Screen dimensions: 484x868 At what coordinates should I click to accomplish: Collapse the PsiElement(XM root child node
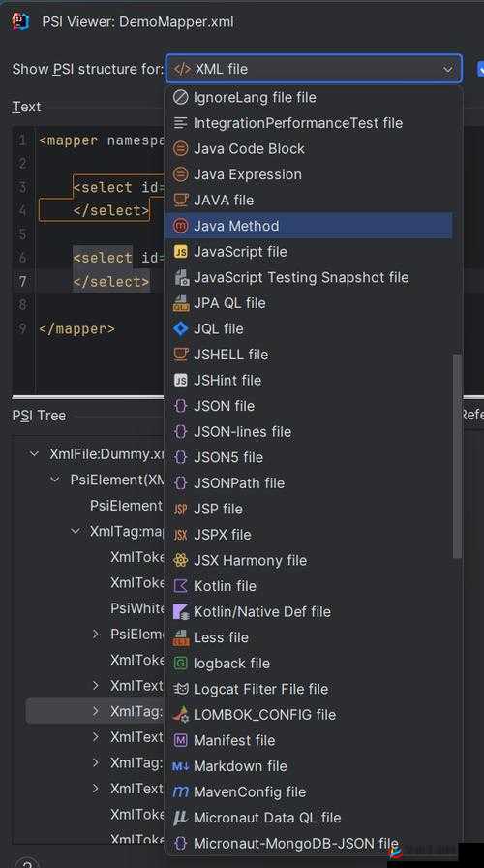click(x=55, y=480)
